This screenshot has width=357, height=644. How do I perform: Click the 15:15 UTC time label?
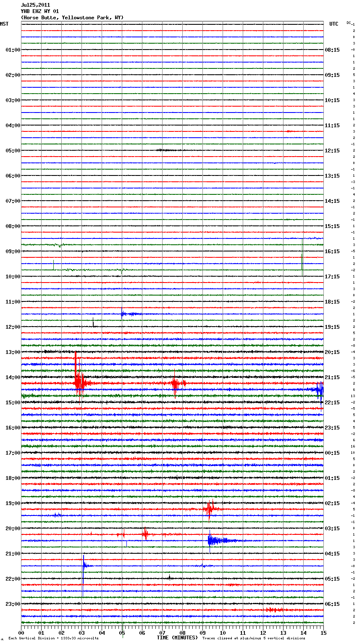[332, 226]
